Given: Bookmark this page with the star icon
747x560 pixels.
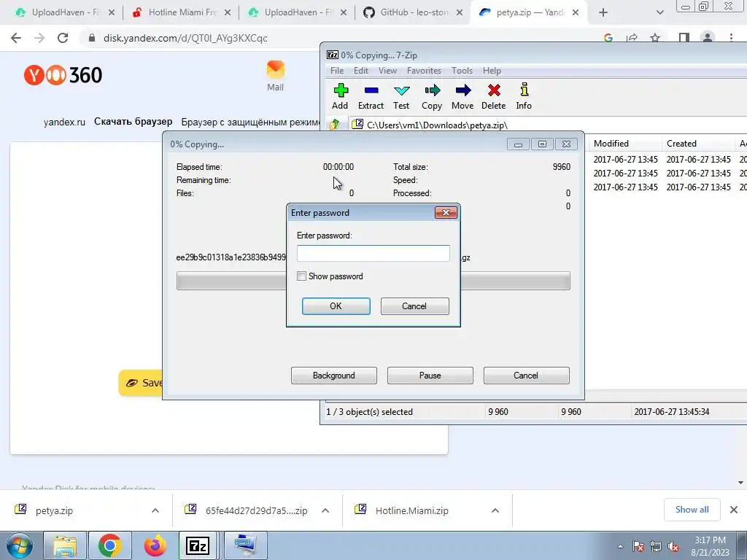Looking at the screenshot, I should 656,38.
